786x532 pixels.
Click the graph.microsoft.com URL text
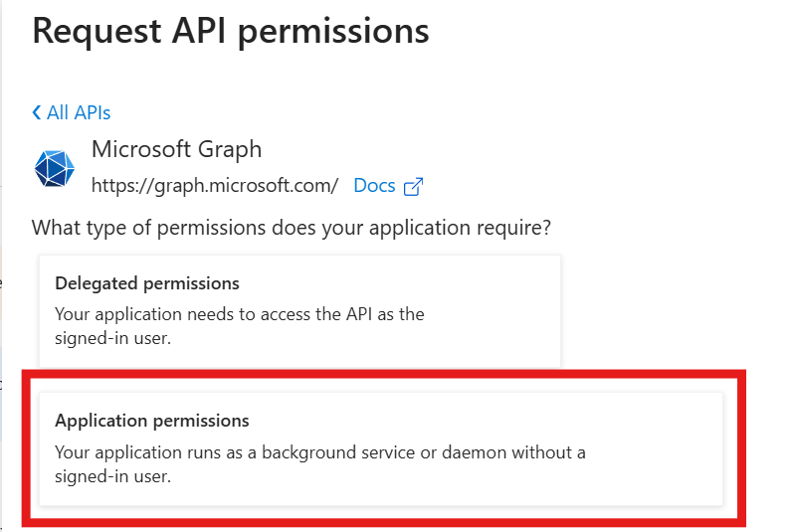(215, 186)
